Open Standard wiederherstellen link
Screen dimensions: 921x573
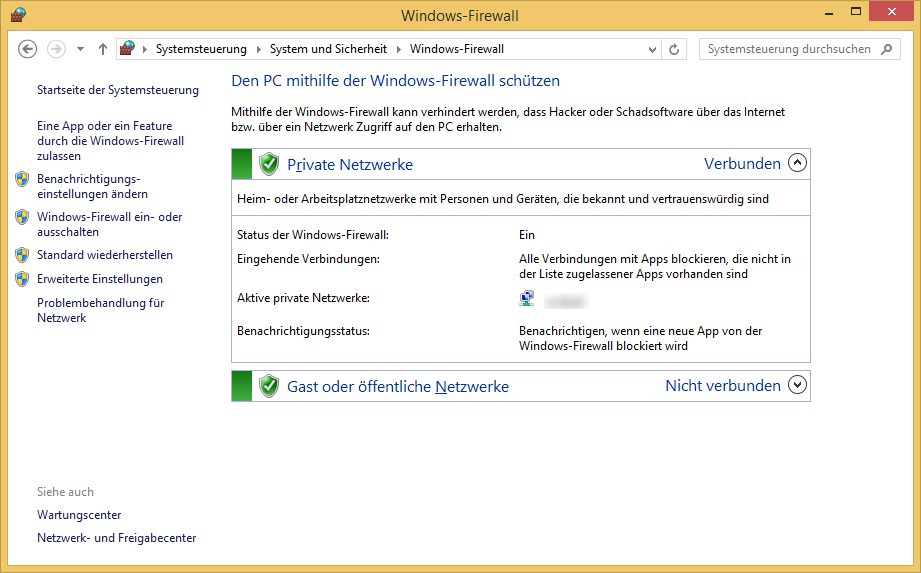click(105, 255)
